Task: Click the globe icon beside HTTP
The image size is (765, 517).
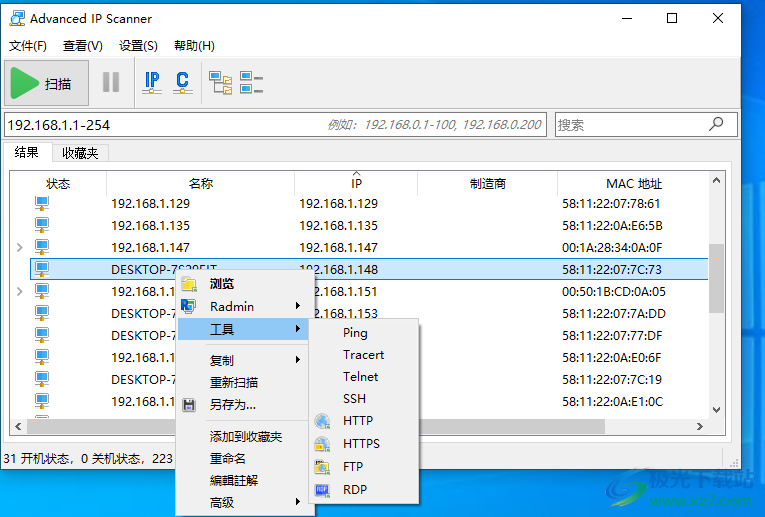Action: click(322, 421)
